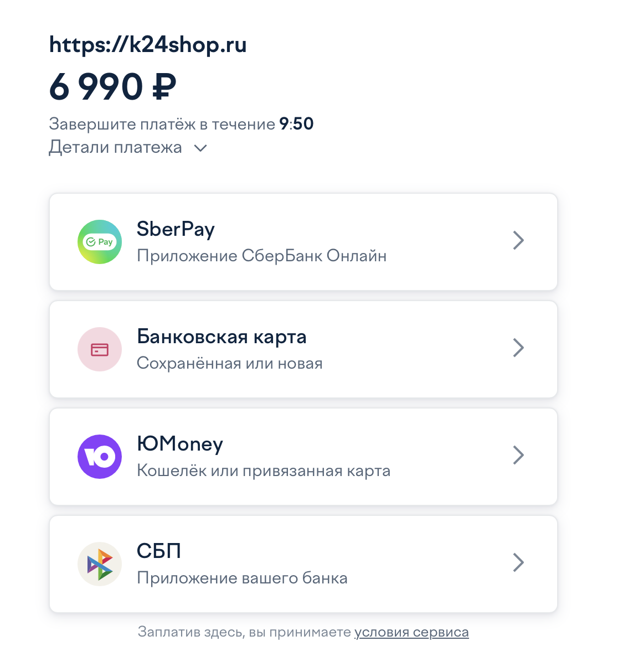Click Сохранённая или новая subtitle
Image resolution: width=618 pixels, height=672 pixels.
pyautogui.click(x=230, y=364)
